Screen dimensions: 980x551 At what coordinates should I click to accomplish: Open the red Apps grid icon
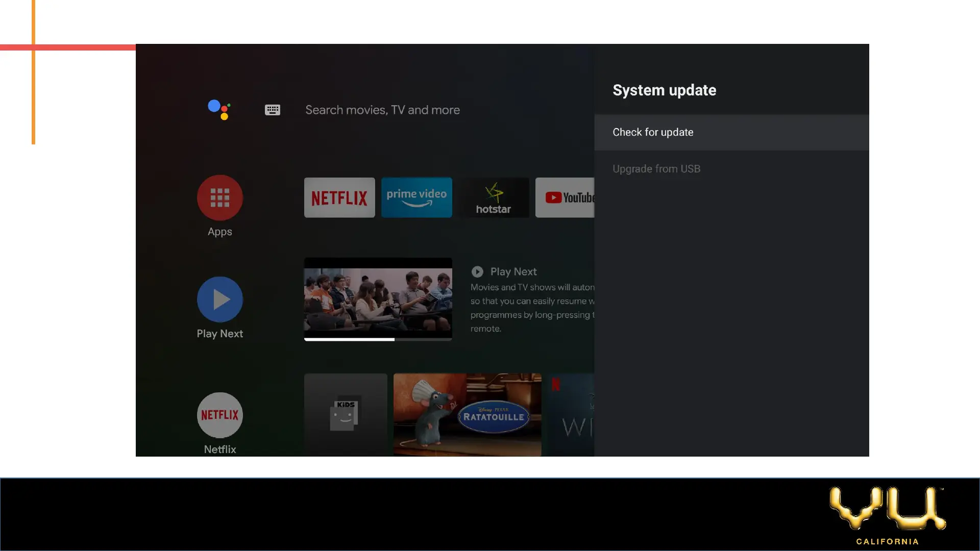click(x=219, y=198)
